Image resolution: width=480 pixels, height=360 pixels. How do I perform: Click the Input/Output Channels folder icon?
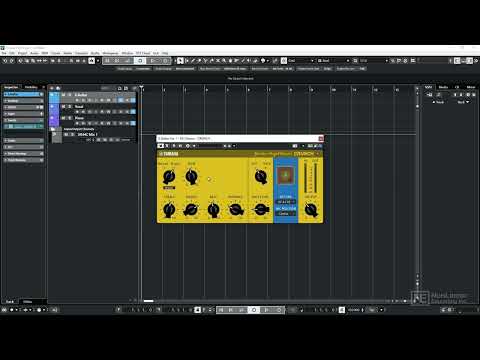tap(53, 129)
